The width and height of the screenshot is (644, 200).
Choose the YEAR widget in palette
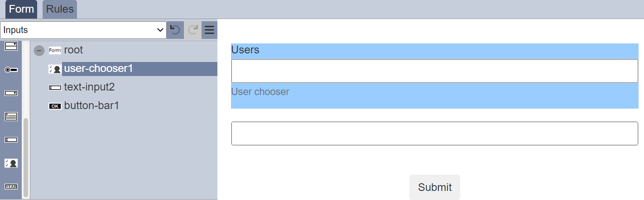tap(11, 186)
